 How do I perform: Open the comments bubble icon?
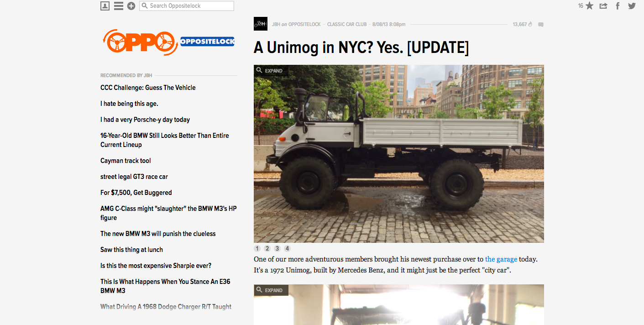click(541, 25)
